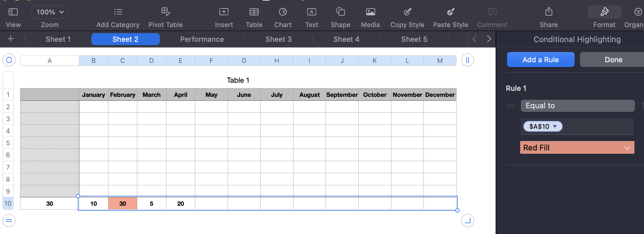
Task: Toggle the Format sidebar button
Action: point(604,12)
